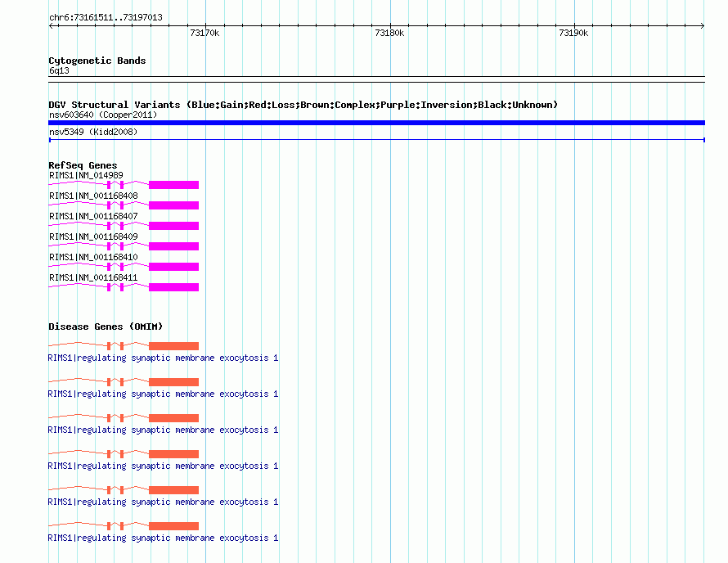Click the magenta exon block of NM_001168409
Image resolution: width=728 pixels, height=563 pixels.
[x=173, y=246]
